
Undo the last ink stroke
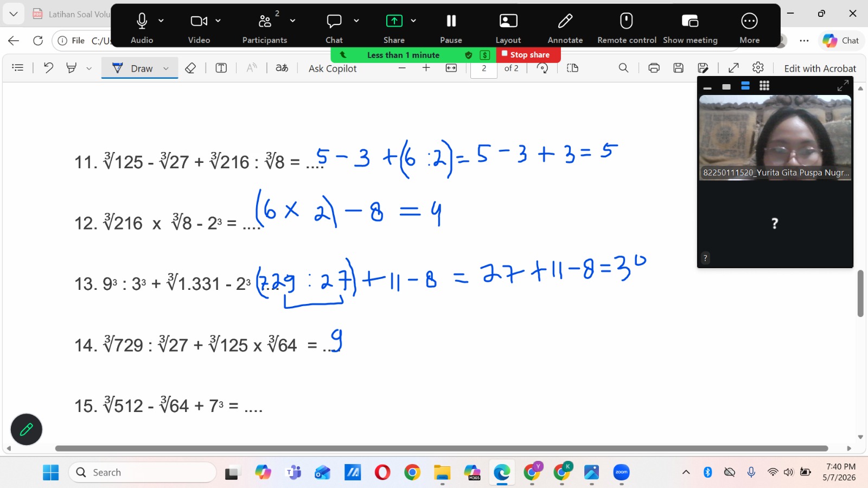coord(48,68)
